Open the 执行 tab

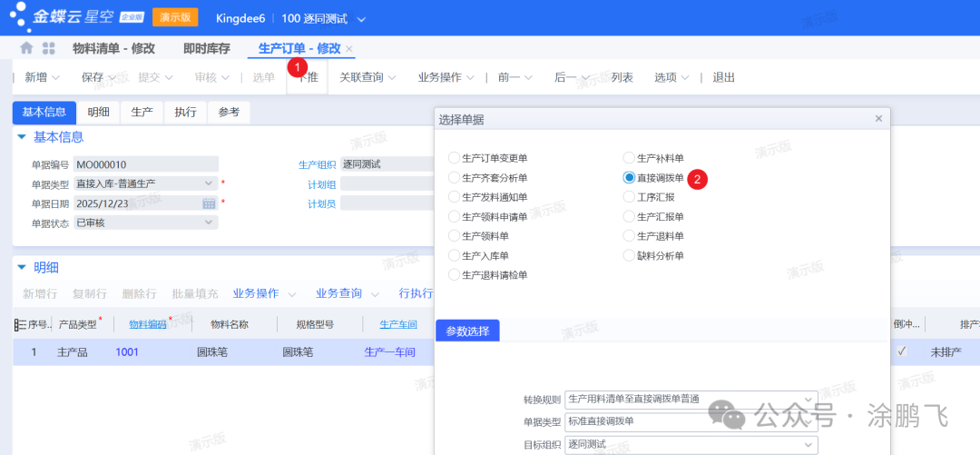[185, 113]
